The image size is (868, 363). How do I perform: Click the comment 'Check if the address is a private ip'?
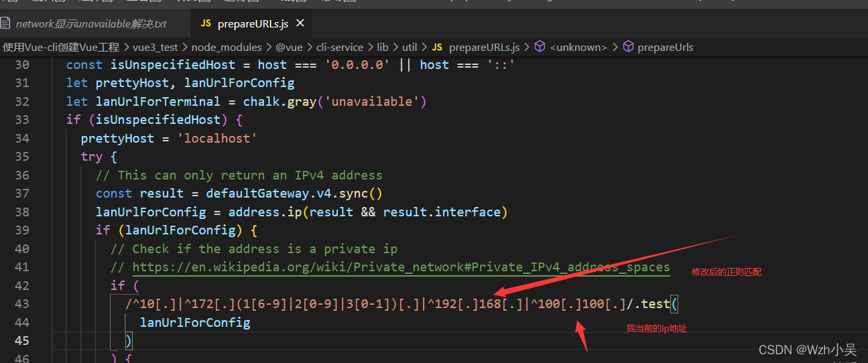254,249
